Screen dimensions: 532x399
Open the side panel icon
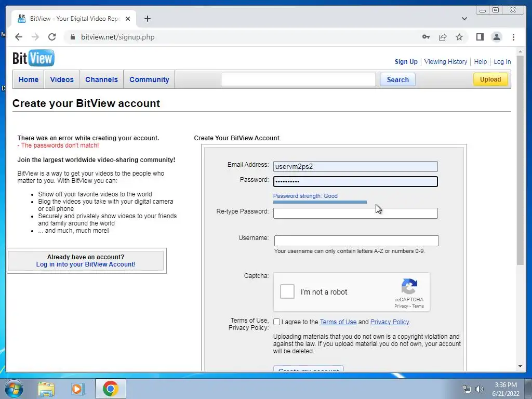click(480, 37)
